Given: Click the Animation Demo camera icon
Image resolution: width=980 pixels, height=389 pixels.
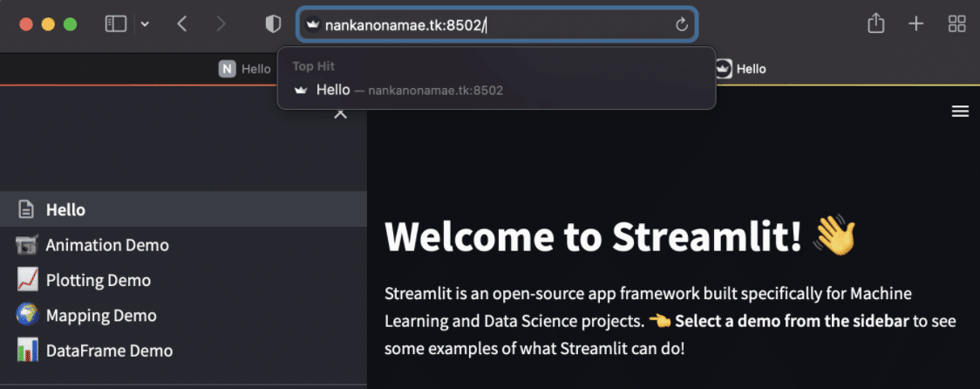Looking at the screenshot, I should (27, 244).
